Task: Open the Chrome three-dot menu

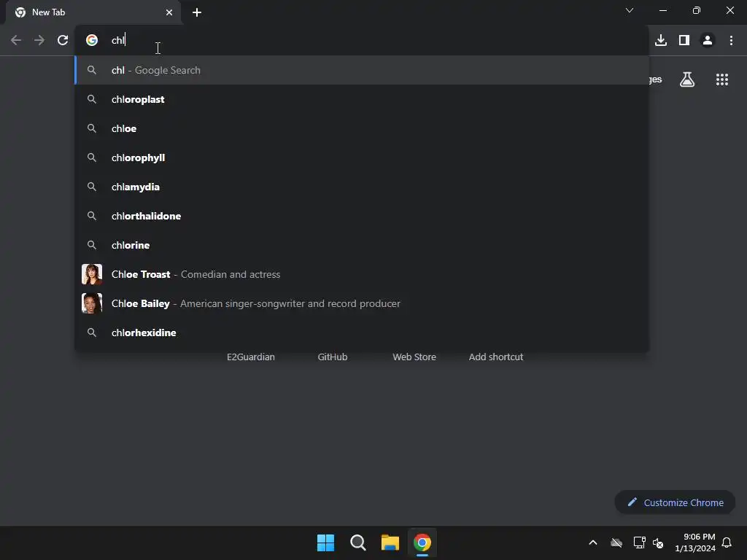Action: [731, 41]
